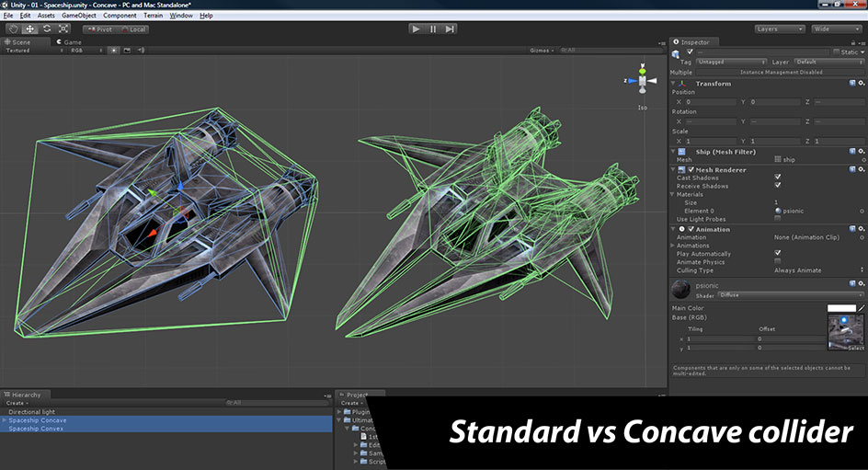Viewport: 868px width, 470px height.
Task: Click Select on base texture
Action: (x=855, y=348)
